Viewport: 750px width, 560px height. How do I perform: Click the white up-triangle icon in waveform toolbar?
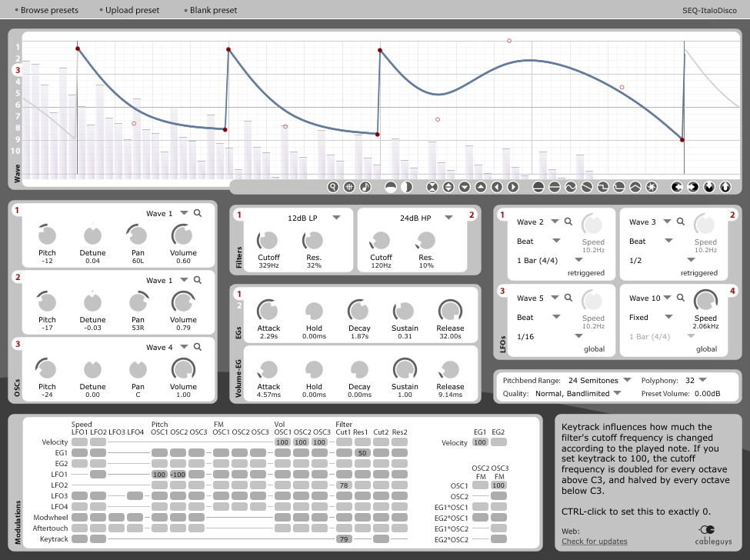(481, 187)
